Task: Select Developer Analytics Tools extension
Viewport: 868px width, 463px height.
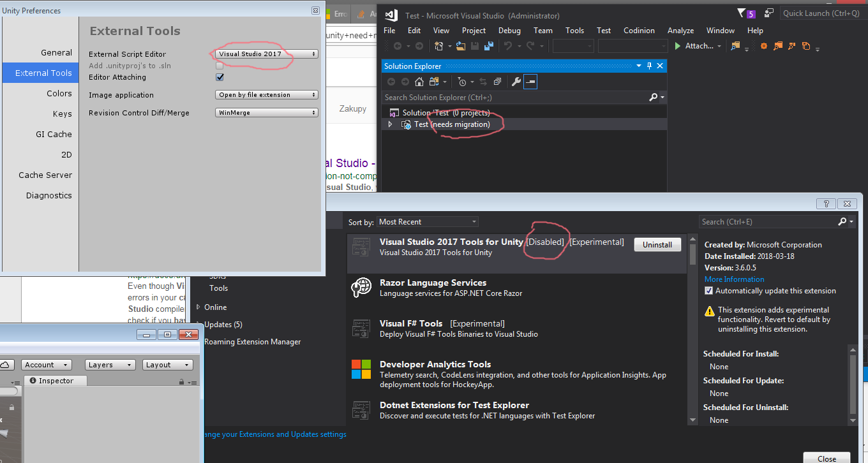Action: [517, 374]
